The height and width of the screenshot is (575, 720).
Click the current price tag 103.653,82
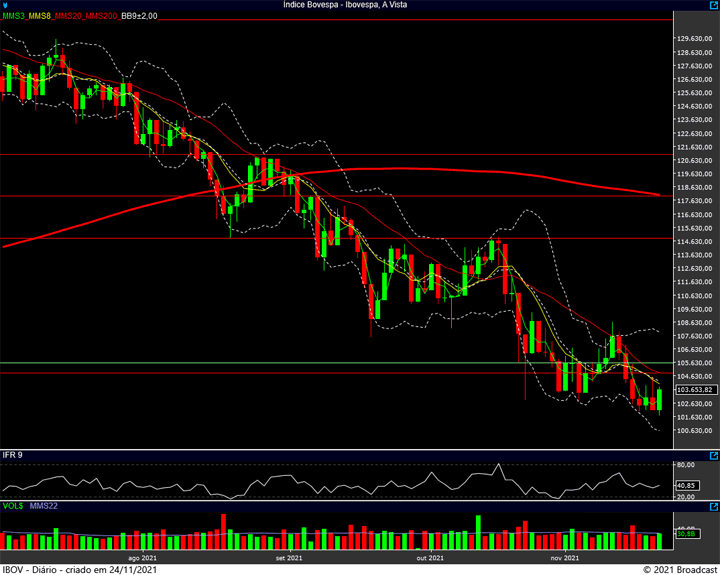tap(693, 390)
